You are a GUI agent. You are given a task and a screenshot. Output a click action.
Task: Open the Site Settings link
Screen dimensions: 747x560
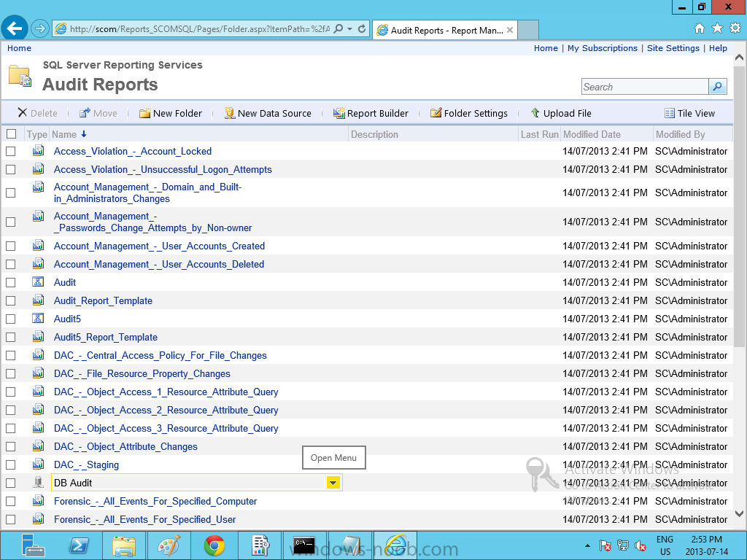tap(673, 48)
